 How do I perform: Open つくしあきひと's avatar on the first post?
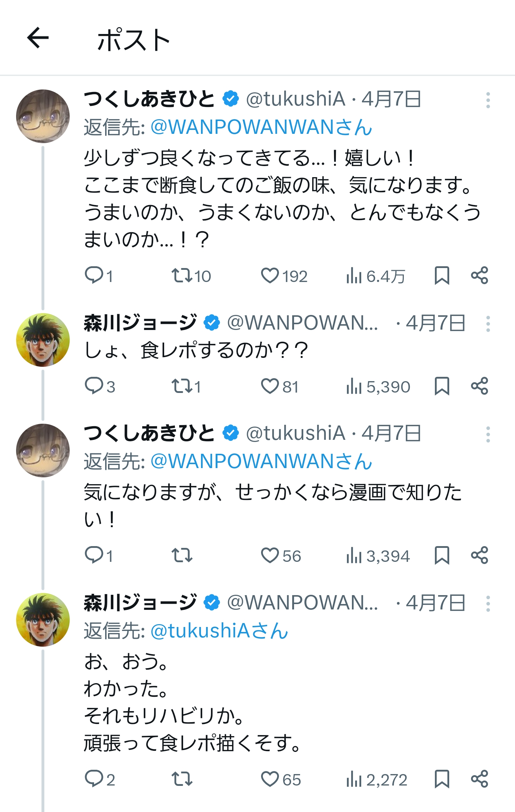click(x=43, y=116)
